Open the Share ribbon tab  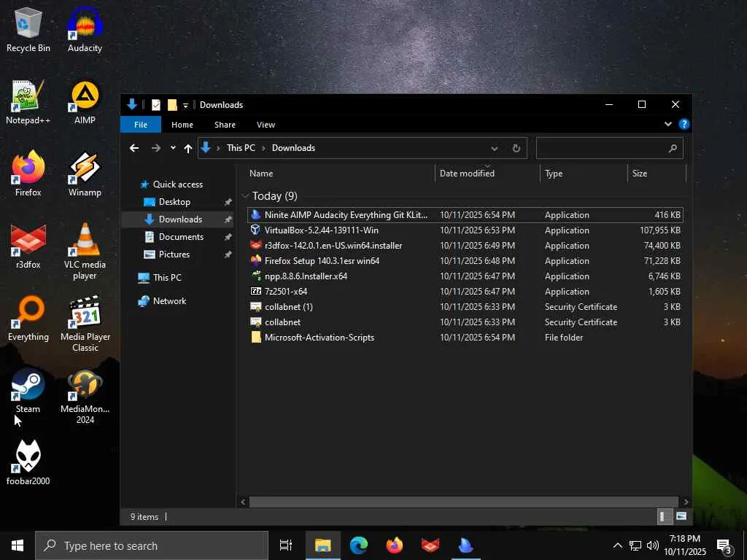225,125
